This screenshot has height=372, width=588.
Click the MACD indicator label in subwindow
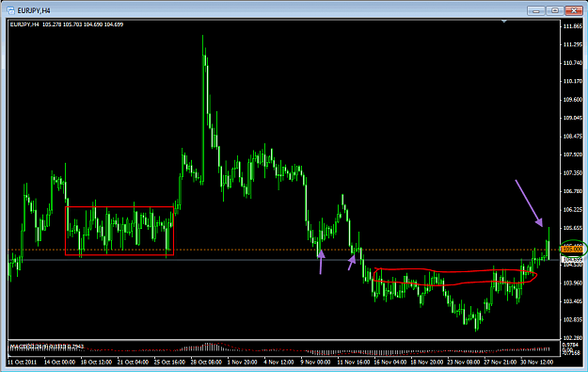click(x=46, y=346)
